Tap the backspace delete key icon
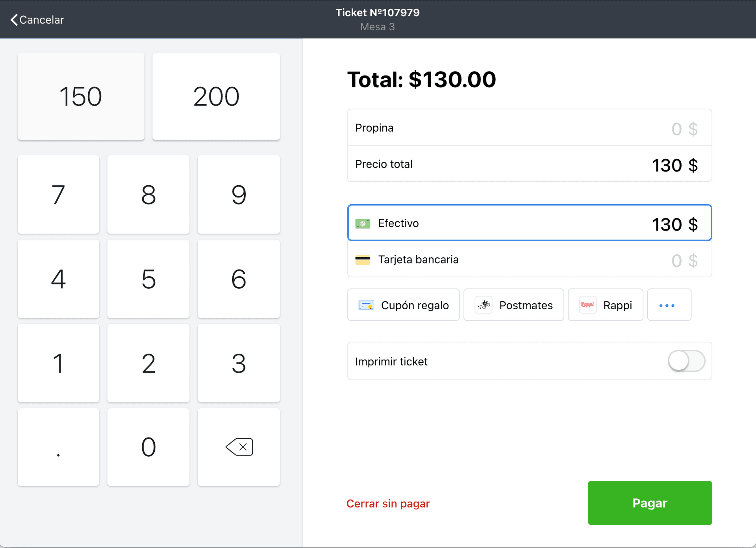Viewport: 756px width, 548px height. [239, 447]
